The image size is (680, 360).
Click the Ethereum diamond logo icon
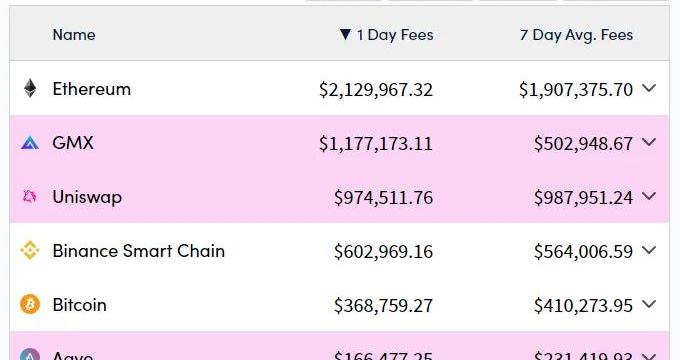(x=30, y=88)
